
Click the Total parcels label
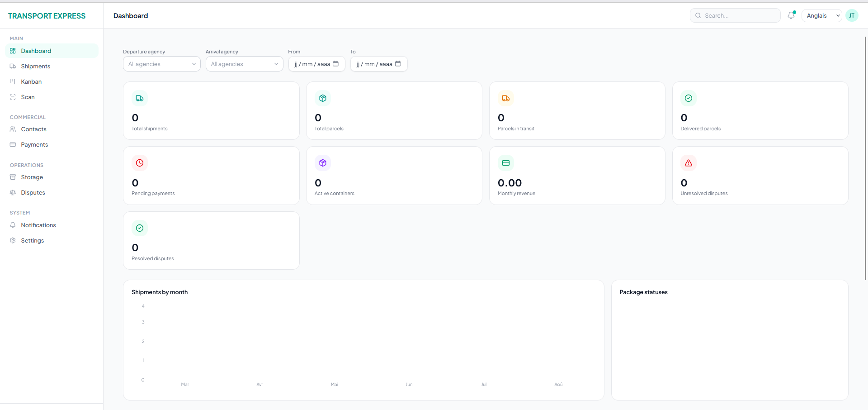tap(329, 129)
